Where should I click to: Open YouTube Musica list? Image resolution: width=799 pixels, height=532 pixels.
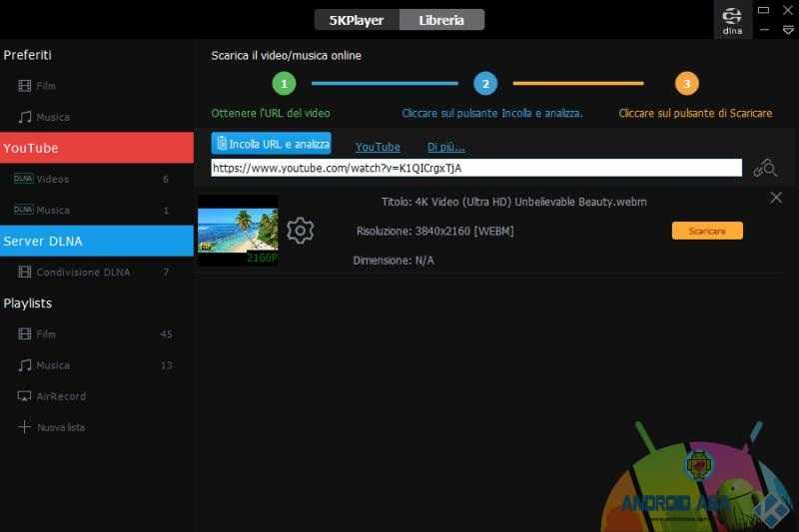click(x=97, y=210)
